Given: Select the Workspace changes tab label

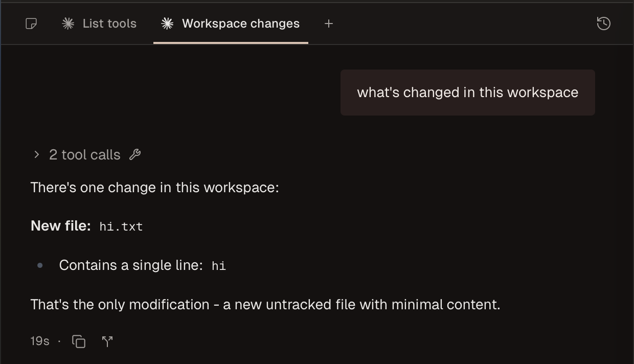Looking at the screenshot, I should (x=240, y=24).
